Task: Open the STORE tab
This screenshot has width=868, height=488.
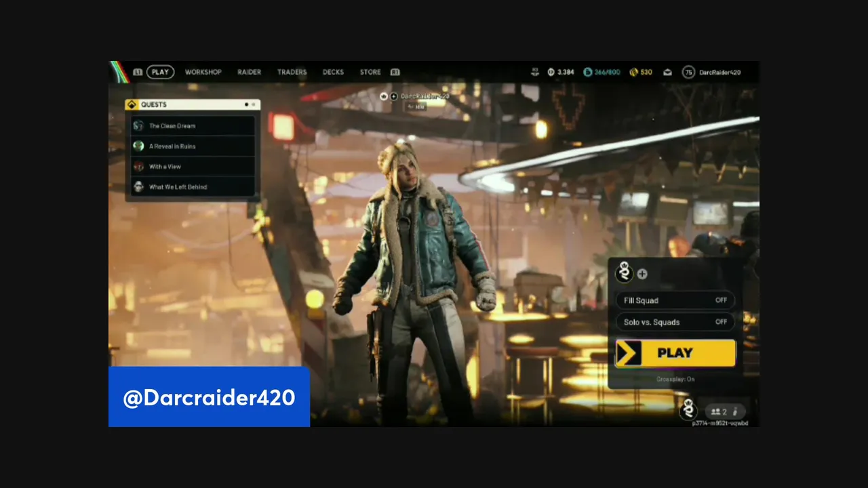Action: click(x=370, y=72)
